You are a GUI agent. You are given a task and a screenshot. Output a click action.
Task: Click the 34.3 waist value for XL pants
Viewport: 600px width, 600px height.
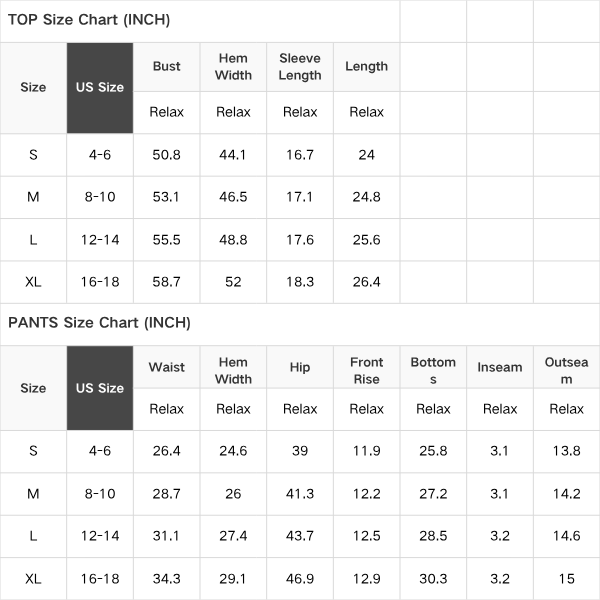click(x=166, y=579)
